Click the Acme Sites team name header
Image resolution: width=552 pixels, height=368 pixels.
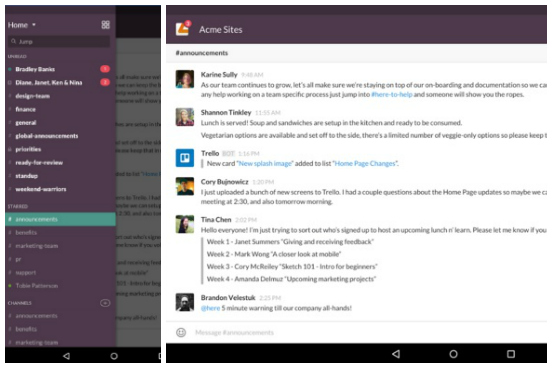[220, 30]
